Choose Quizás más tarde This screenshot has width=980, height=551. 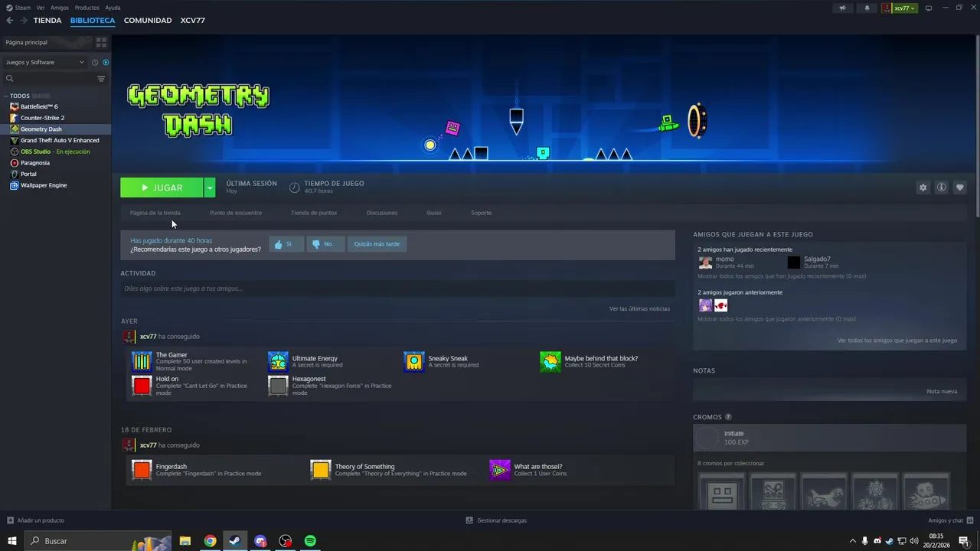(377, 244)
